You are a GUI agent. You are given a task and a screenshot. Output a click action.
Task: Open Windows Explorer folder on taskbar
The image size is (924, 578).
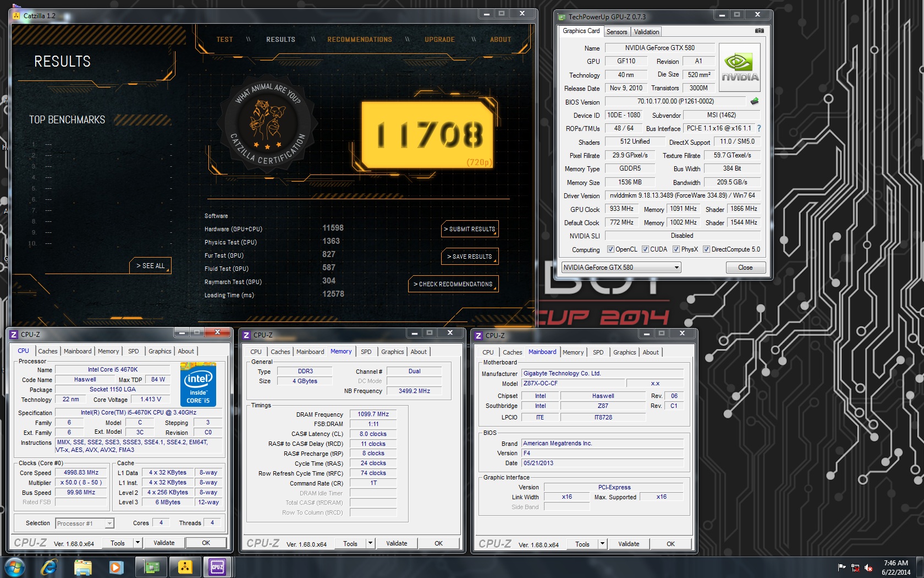(x=83, y=567)
